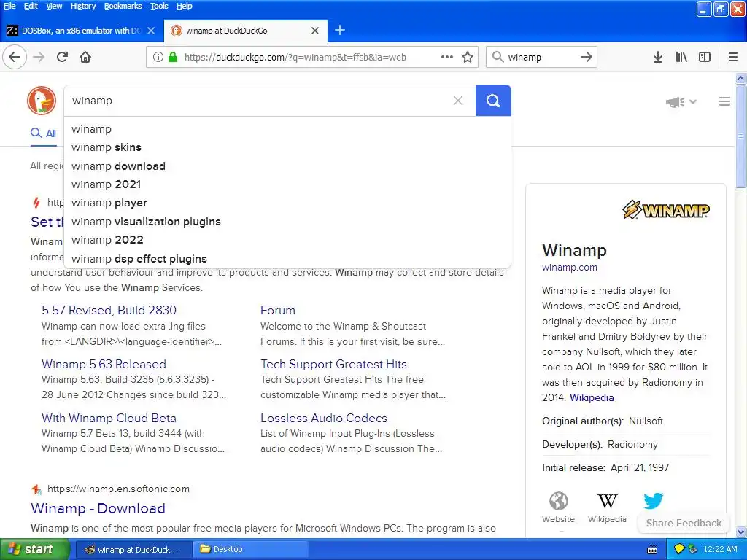Image resolution: width=747 pixels, height=560 pixels.
Task: Open Winamp Website globe icon
Action: (x=558, y=501)
